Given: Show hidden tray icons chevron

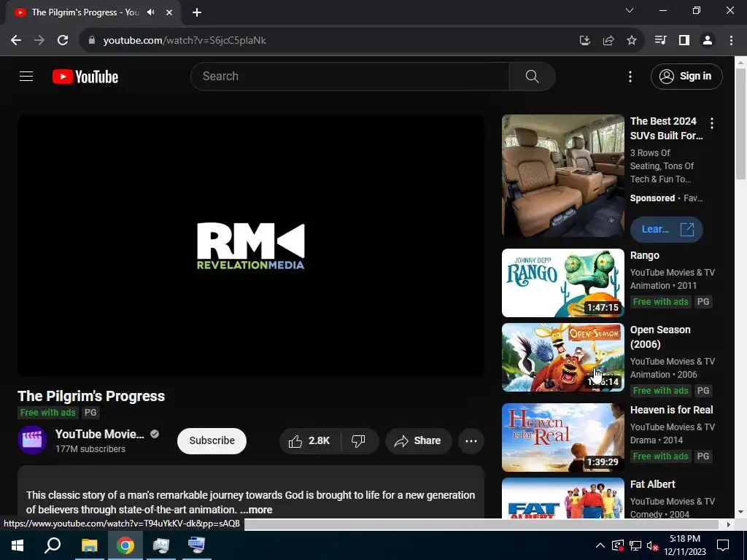Looking at the screenshot, I should pos(600,545).
